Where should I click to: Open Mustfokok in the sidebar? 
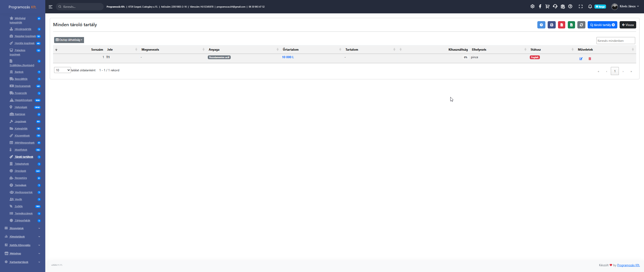[21, 150]
